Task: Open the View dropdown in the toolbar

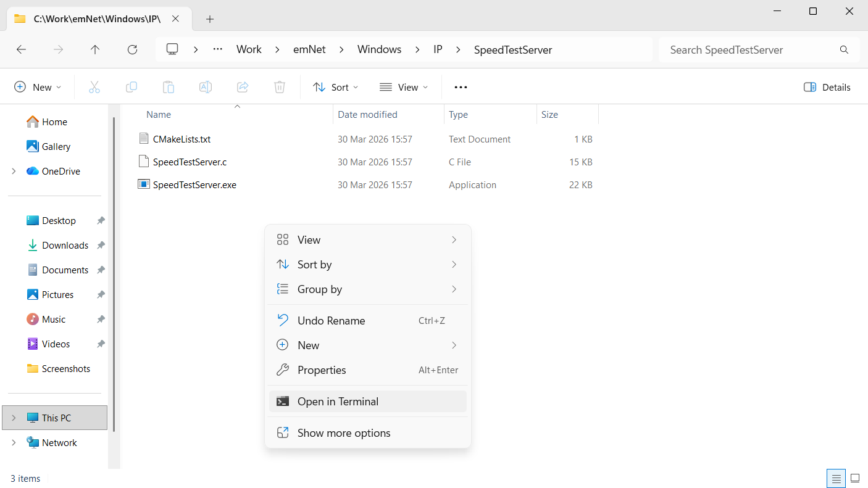Action: 404,87
